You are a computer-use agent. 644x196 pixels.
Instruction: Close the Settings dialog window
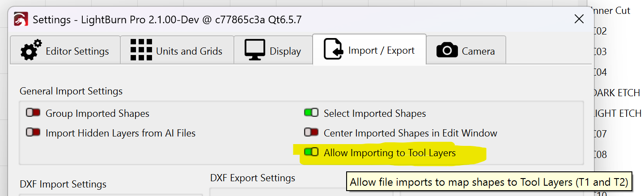[579, 19]
